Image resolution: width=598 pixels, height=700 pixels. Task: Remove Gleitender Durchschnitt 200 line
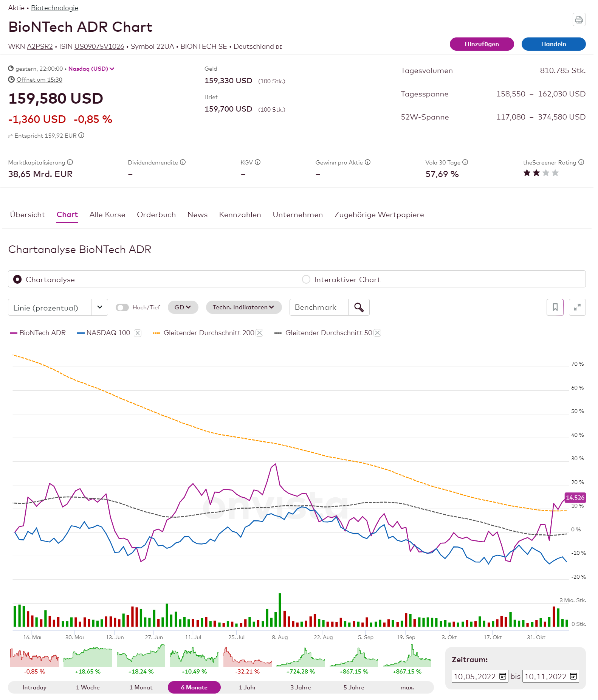pyautogui.click(x=259, y=333)
